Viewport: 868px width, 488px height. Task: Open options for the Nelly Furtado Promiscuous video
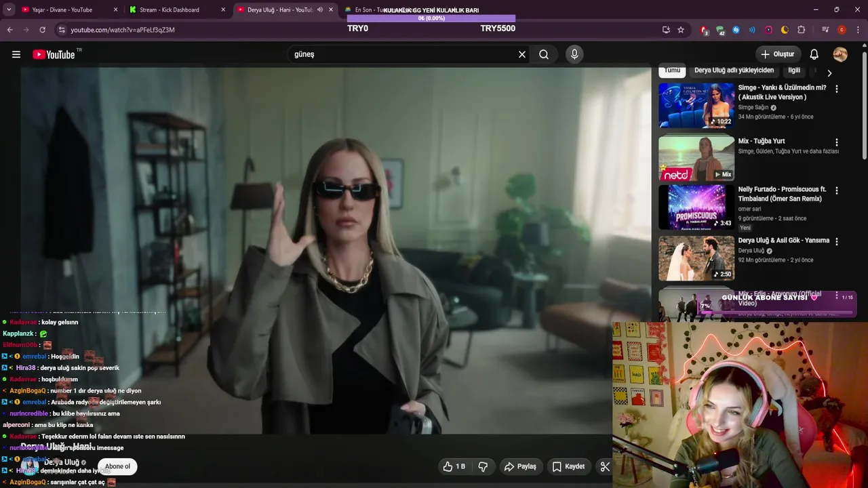point(836,190)
